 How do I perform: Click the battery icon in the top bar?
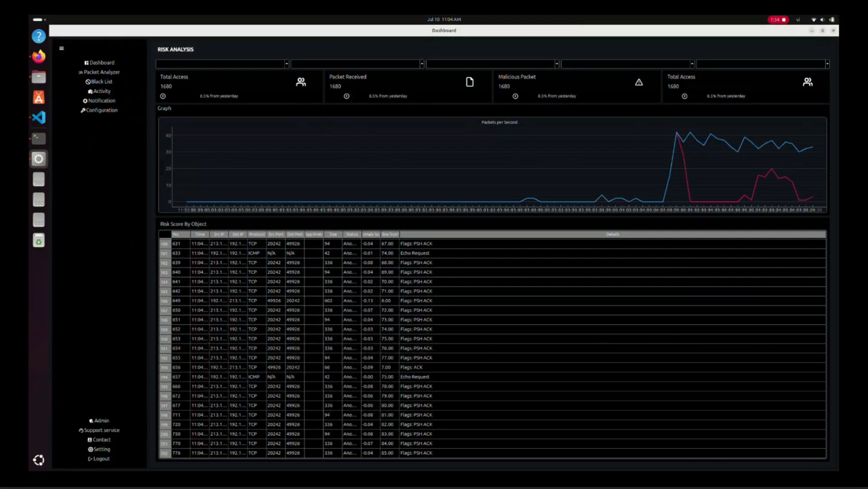click(832, 20)
